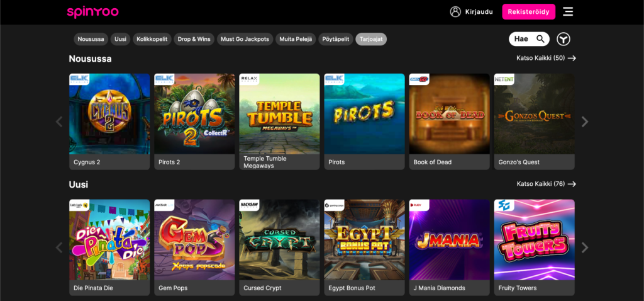The image size is (644, 301).
Task: Select the Must Go Jackpots tab
Action: tap(245, 39)
